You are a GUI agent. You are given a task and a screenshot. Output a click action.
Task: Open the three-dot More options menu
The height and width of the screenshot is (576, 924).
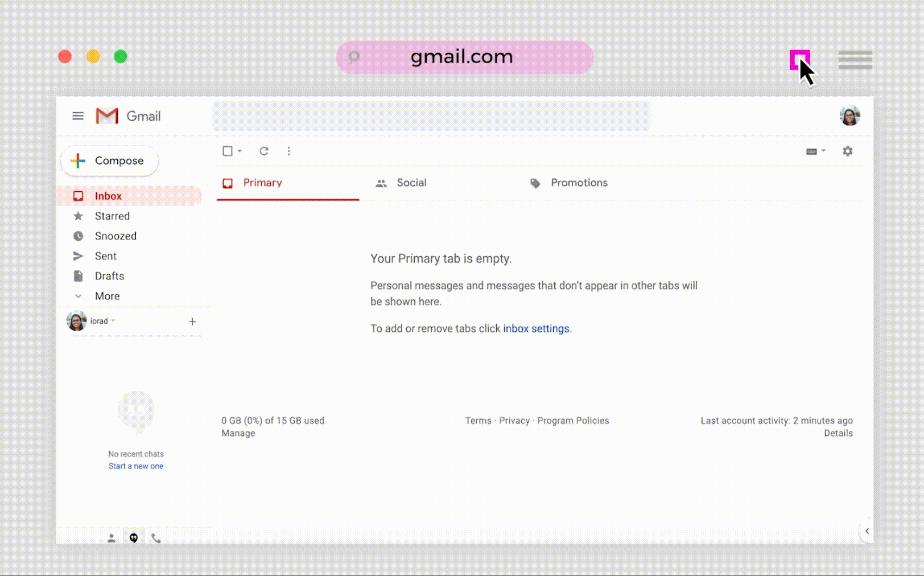coord(289,151)
